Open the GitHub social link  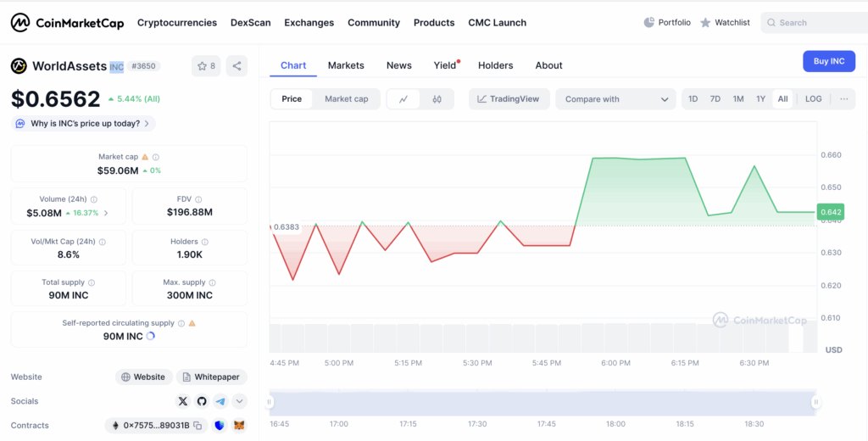(x=202, y=401)
